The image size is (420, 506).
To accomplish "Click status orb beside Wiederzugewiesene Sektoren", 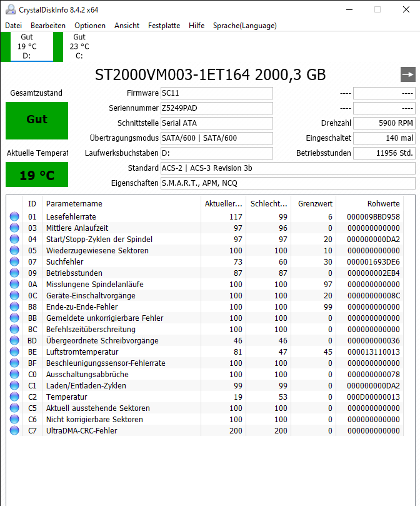I will coord(14,250).
